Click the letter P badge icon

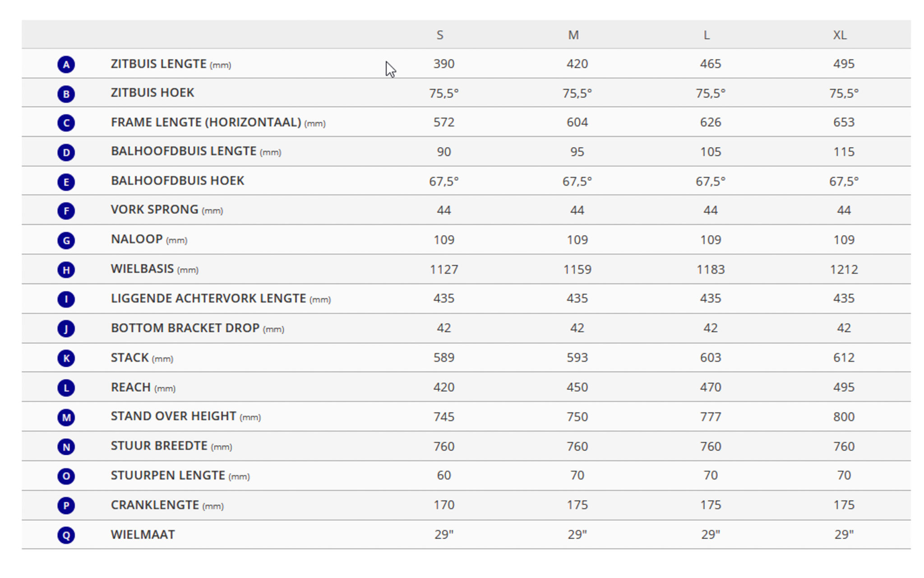tap(66, 505)
